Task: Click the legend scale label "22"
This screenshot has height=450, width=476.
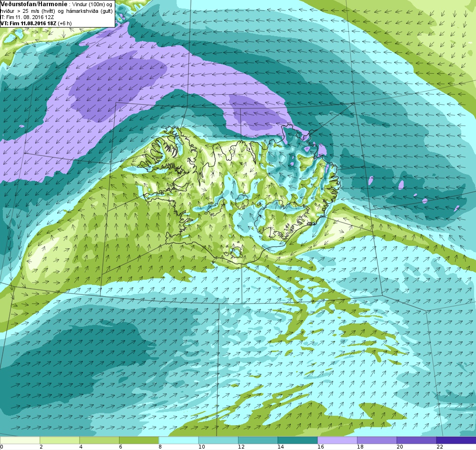Action: point(439,447)
